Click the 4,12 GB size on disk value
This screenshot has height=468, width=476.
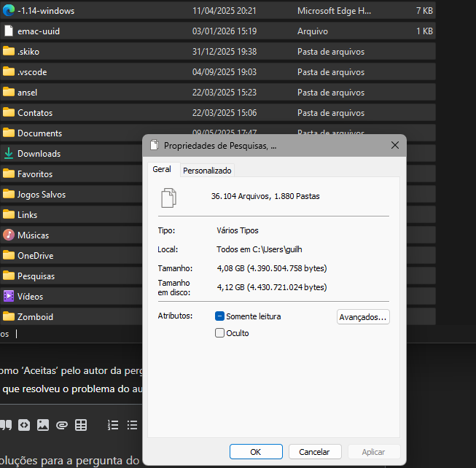[272, 287]
